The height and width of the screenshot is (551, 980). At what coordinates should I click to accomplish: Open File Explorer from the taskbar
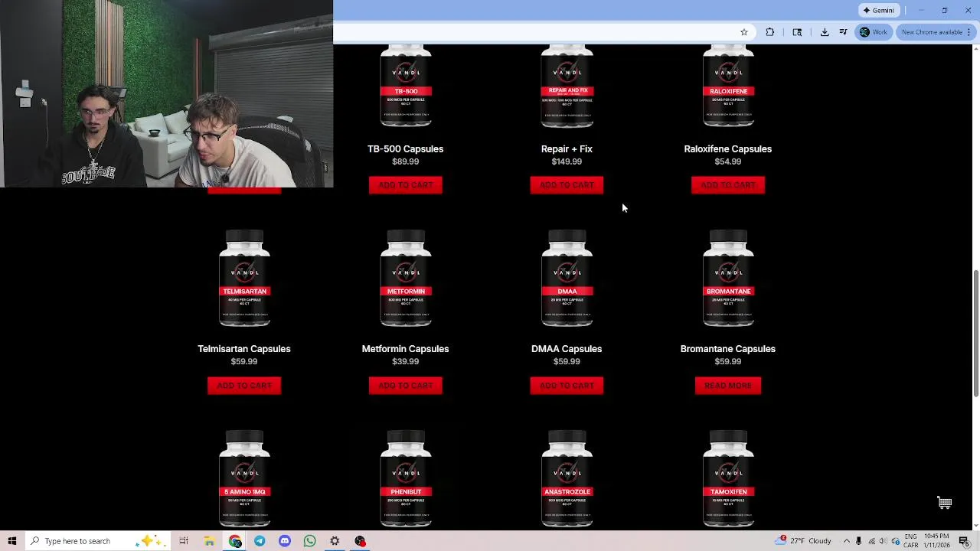click(209, 541)
